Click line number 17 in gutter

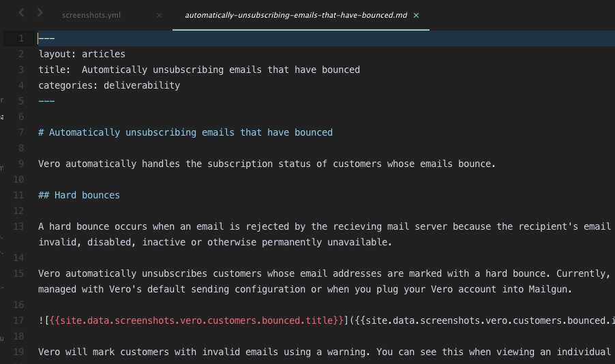pyautogui.click(x=19, y=320)
